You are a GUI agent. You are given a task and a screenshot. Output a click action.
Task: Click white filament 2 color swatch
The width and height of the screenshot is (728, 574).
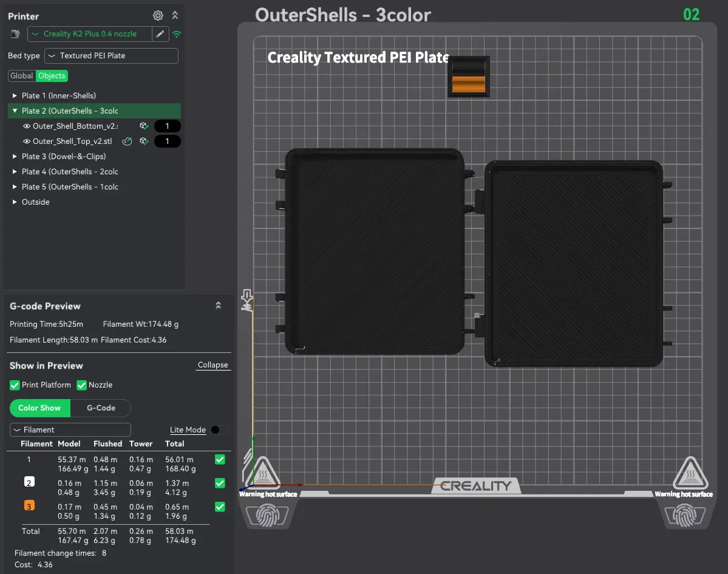pyautogui.click(x=29, y=482)
